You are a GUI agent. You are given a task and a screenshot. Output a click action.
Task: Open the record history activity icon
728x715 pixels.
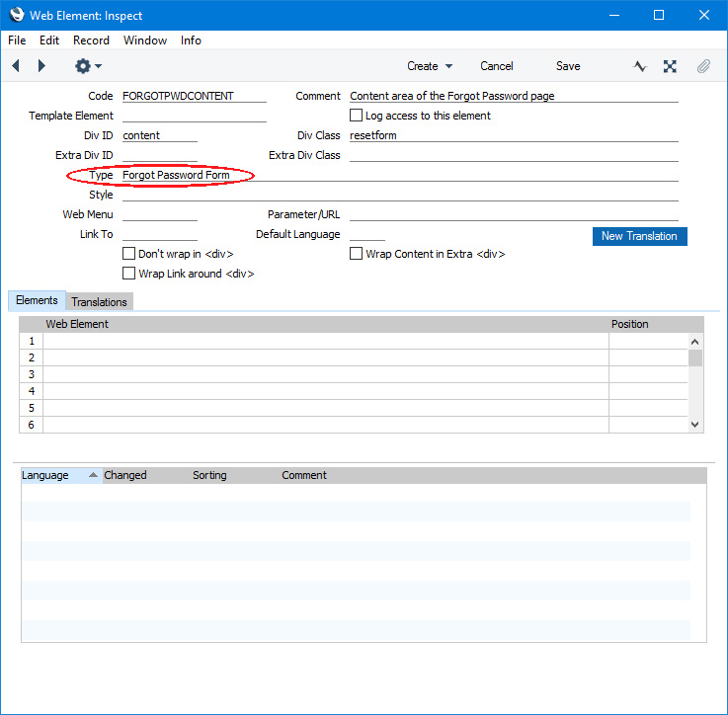pyautogui.click(x=640, y=66)
